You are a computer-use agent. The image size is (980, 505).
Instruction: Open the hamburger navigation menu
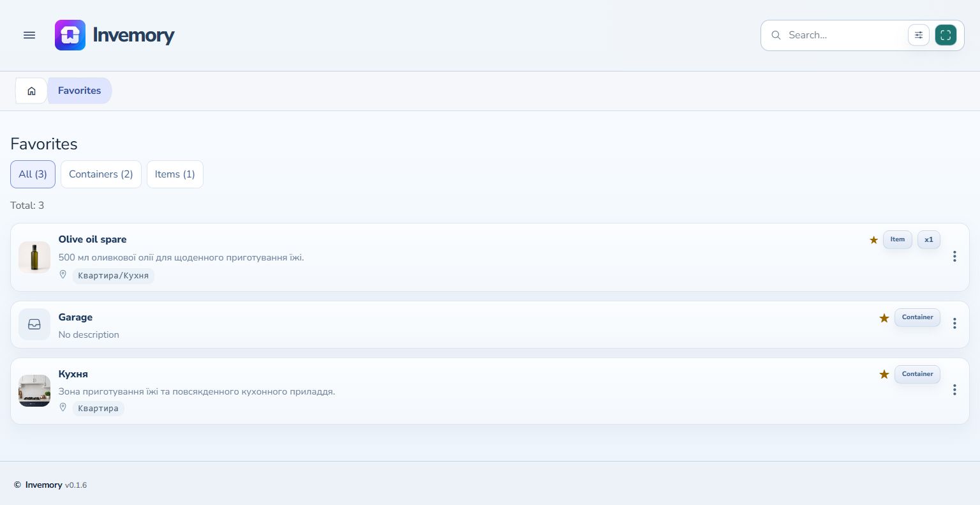point(29,35)
